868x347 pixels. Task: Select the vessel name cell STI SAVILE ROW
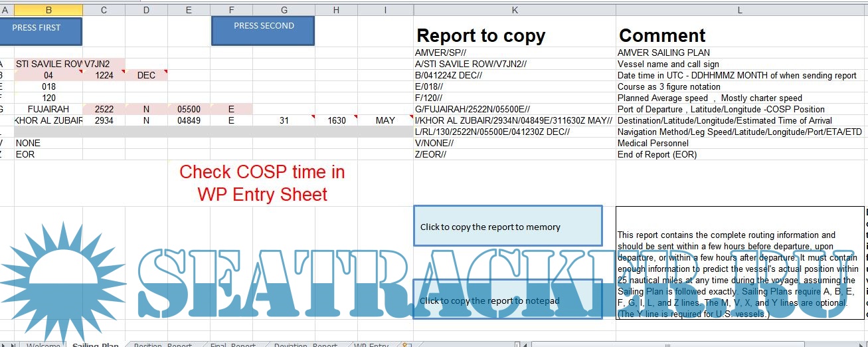[x=48, y=64]
